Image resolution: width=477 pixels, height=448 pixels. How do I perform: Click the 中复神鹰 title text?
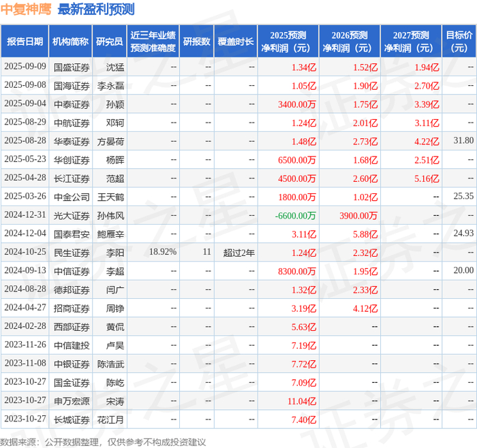pyautogui.click(x=26, y=9)
